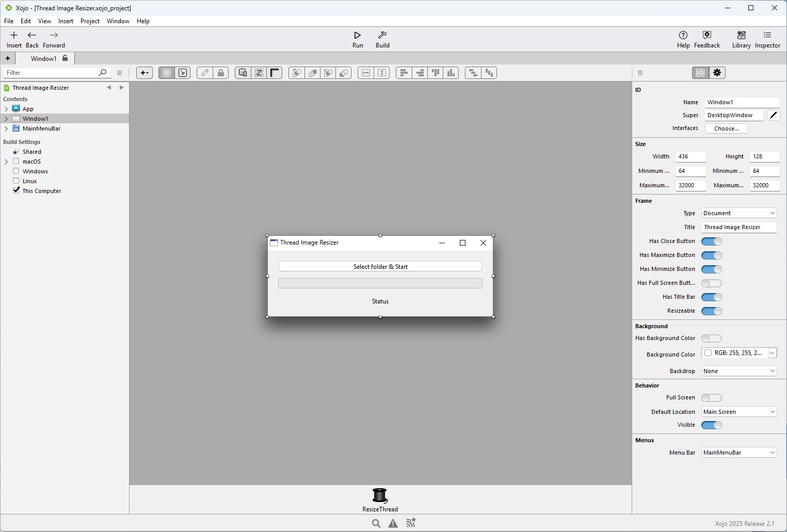Screen dimensions: 787x532
Task: Switch to the Window1 tab
Action: tap(44, 58)
